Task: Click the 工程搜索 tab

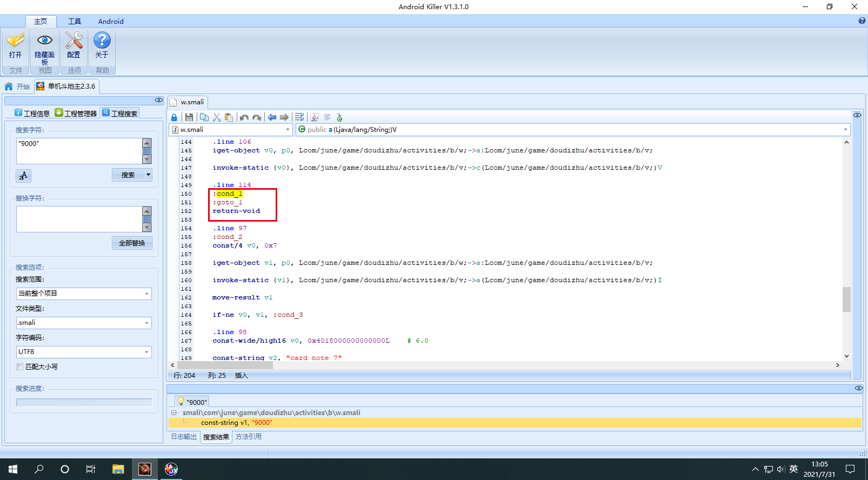Action: (x=120, y=113)
